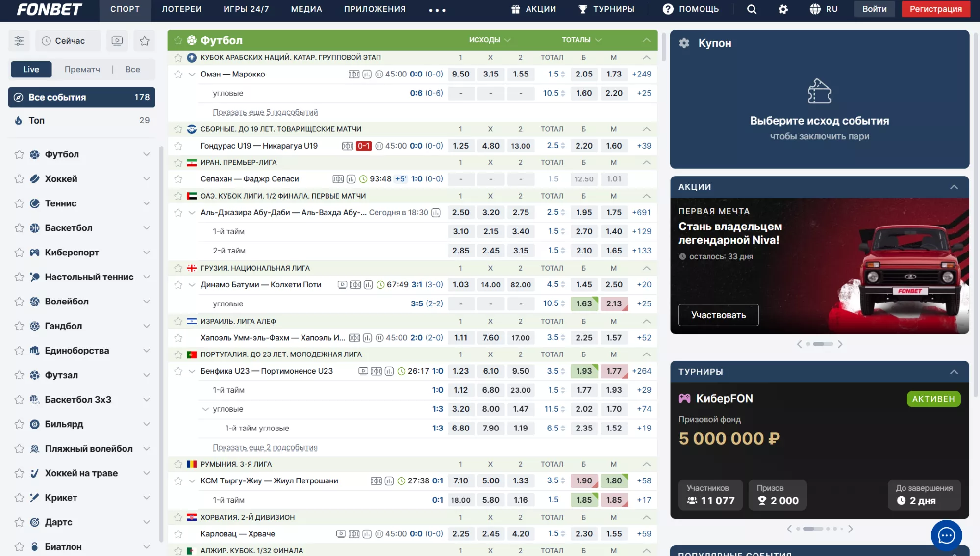Click video stream icon for Динамо Батуми match
Viewport: 980px width, 556px height.
pyautogui.click(x=342, y=285)
